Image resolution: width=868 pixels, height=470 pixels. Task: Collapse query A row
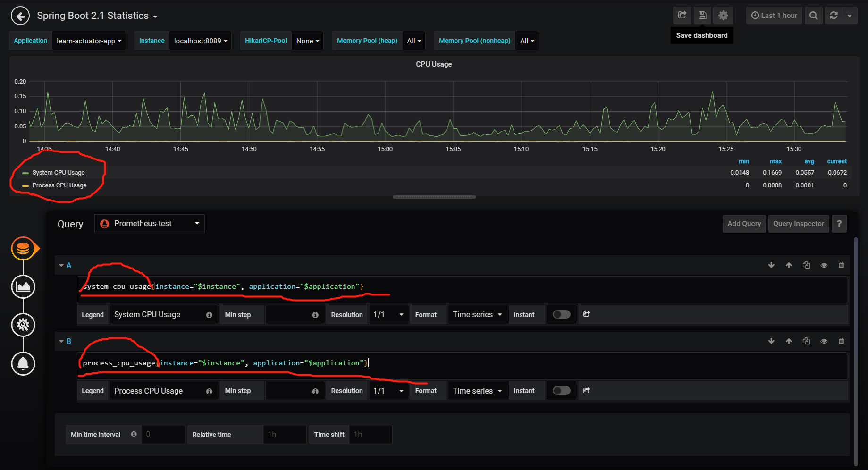(x=61, y=265)
